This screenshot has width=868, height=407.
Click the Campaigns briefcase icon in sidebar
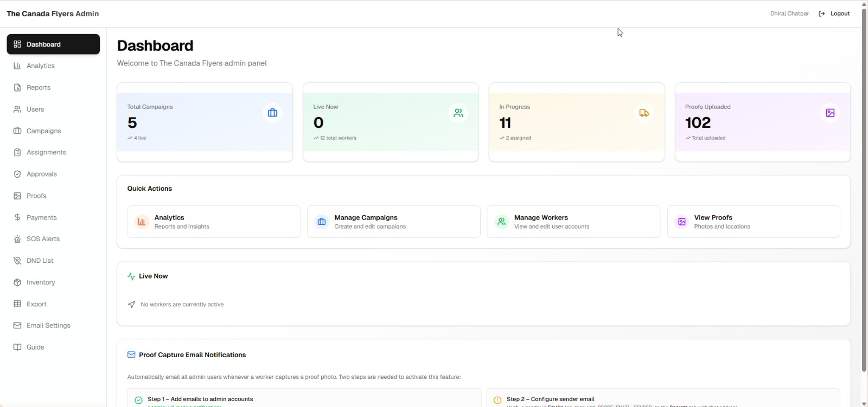pyautogui.click(x=17, y=131)
